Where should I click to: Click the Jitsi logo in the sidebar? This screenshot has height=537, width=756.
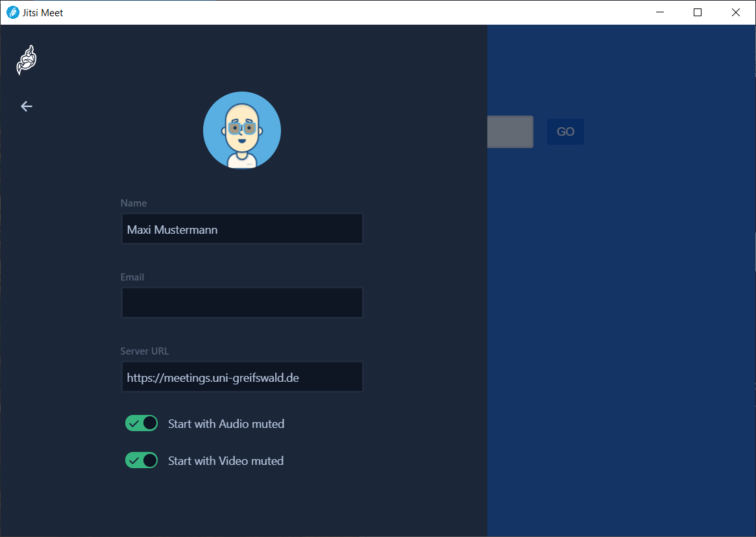pyautogui.click(x=27, y=60)
